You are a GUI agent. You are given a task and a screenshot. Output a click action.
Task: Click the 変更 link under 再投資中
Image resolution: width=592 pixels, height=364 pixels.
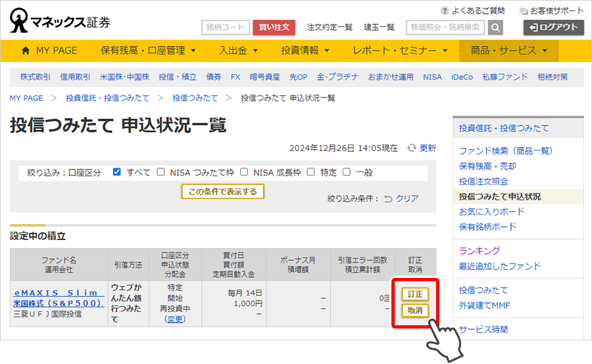click(x=175, y=319)
